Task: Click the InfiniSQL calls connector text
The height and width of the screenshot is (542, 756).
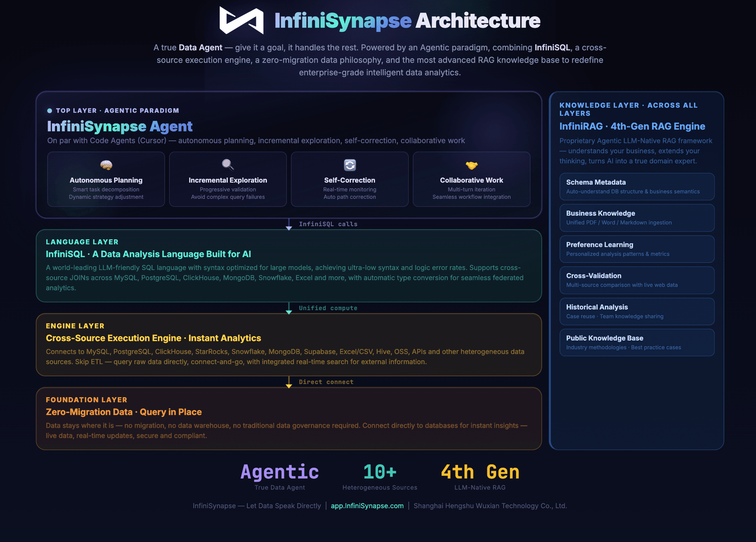Action: 328,224
